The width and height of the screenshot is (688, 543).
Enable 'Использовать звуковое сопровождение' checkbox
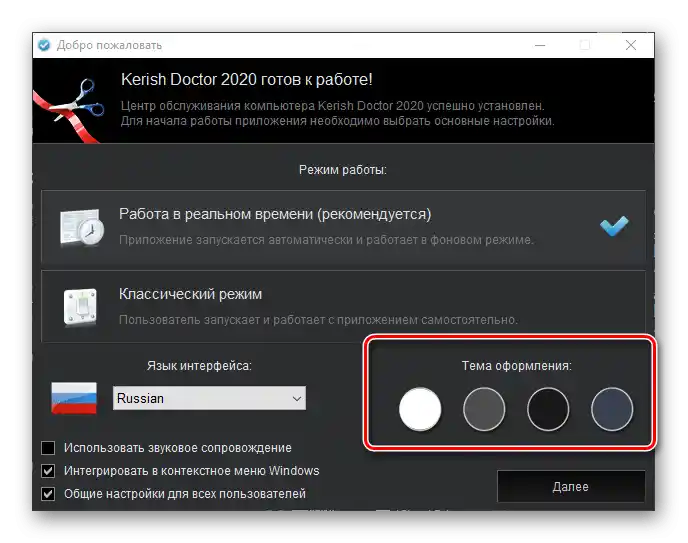coord(48,448)
